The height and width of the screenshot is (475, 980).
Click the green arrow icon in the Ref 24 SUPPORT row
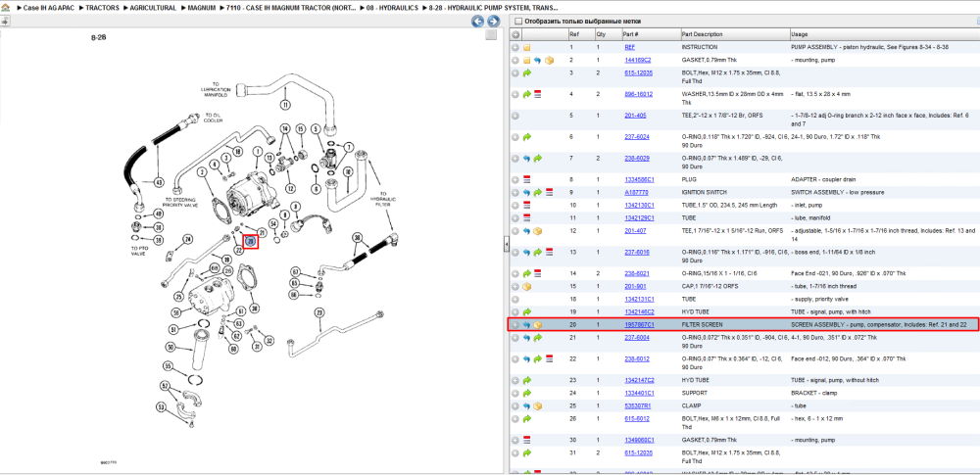coord(527,394)
